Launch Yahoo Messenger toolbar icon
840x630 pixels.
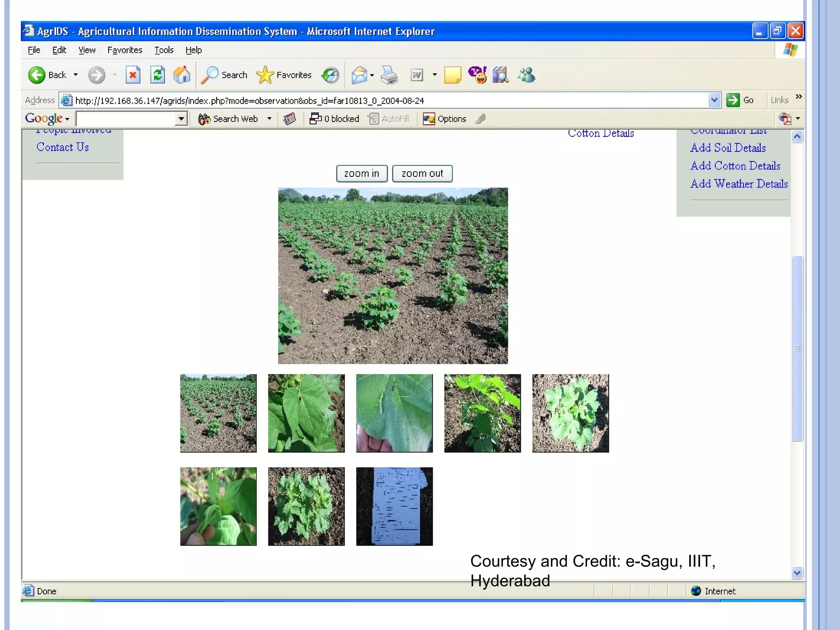pos(477,75)
